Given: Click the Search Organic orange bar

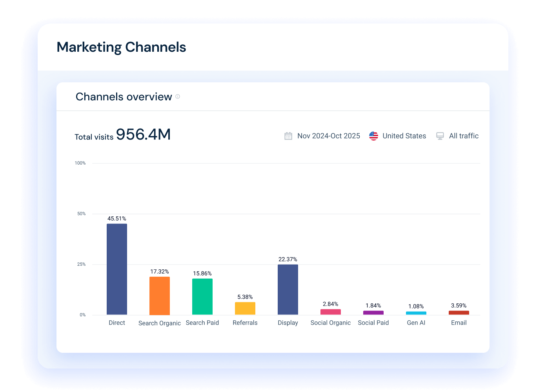Looking at the screenshot, I should tap(159, 296).
